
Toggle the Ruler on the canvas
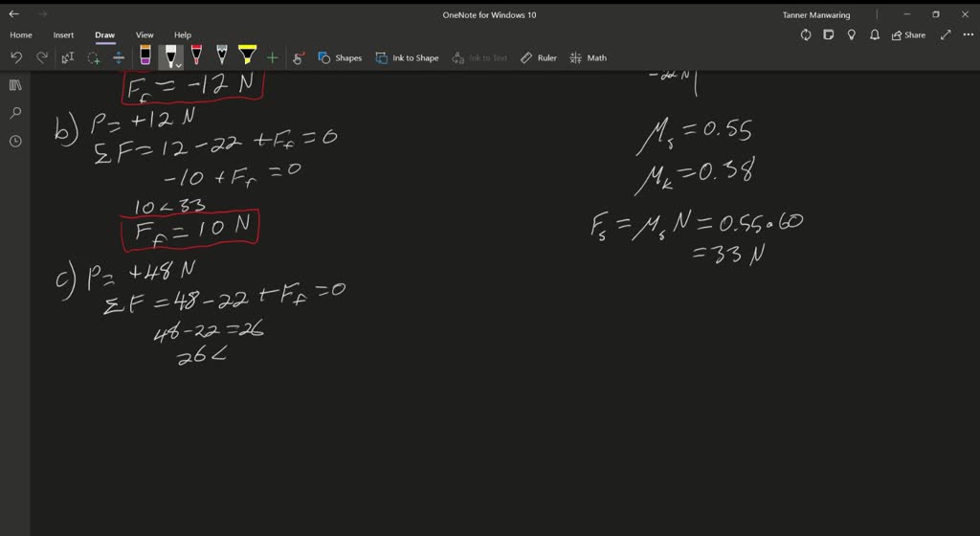pos(538,57)
